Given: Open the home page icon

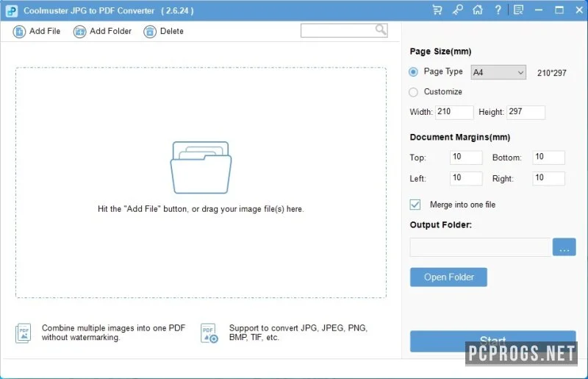Looking at the screenshot, I should pyautogui.click(x=477, y=10).
